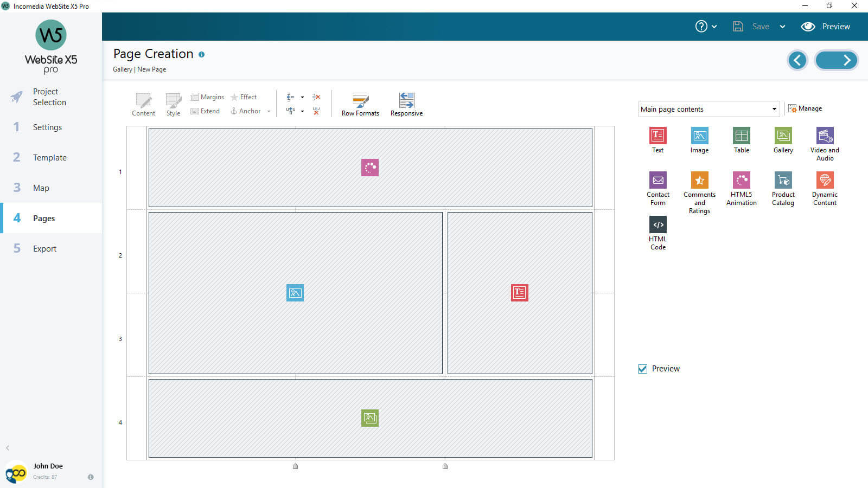Screen dimensions: 868x488
Task: Click the delete column icon
Action: (316, 111)
